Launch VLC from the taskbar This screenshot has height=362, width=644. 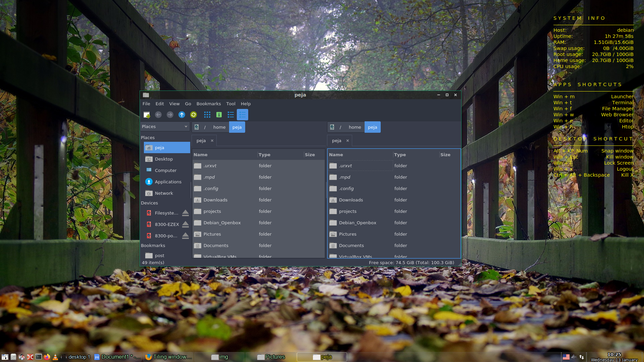click(55, 357)
